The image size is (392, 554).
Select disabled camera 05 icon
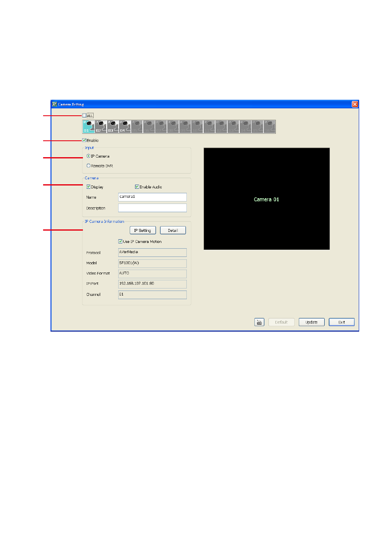[137, 126]
